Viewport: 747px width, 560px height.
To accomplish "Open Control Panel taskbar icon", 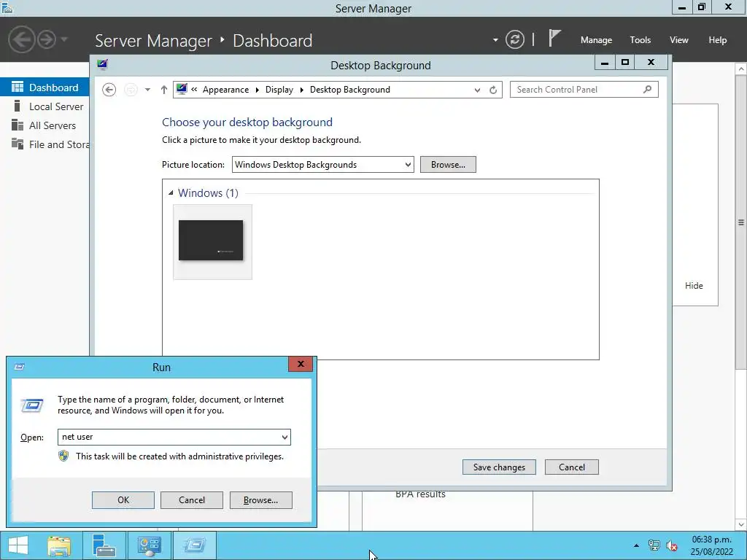I will coord(149,545).
